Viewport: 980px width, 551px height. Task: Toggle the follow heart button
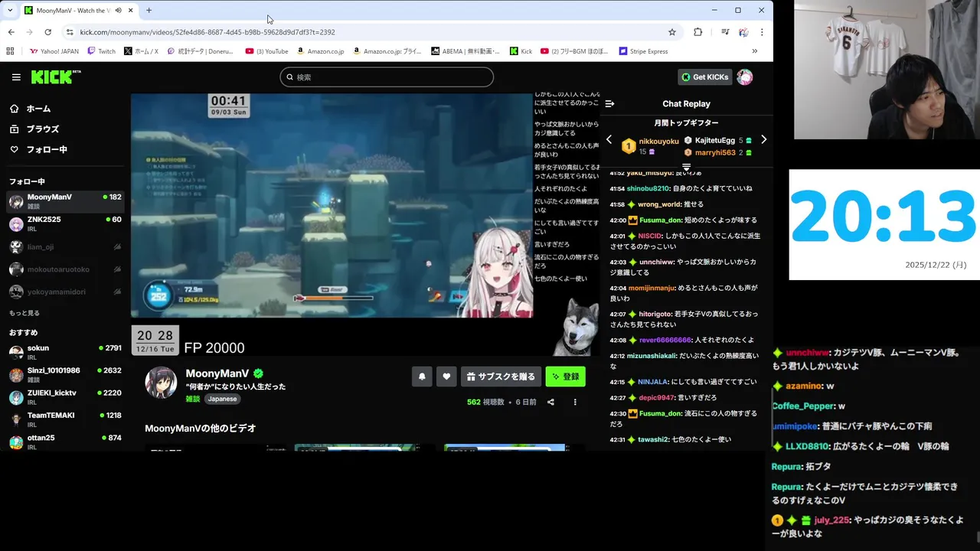point(446,377)
